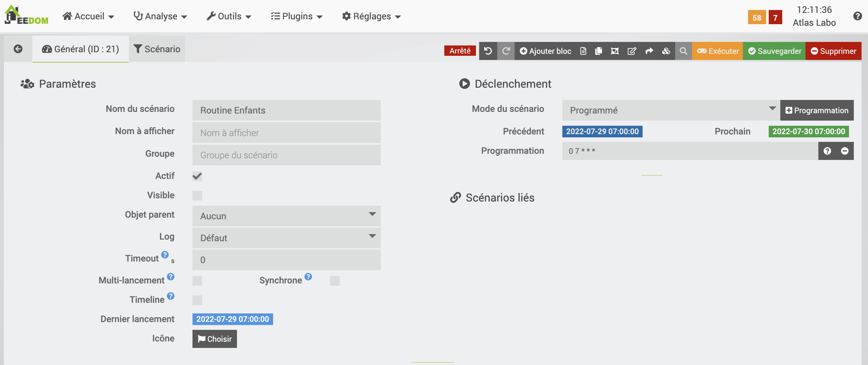The image size is (868, 365).
Task: Toggle the Actif checkbox
Action: 197,176
